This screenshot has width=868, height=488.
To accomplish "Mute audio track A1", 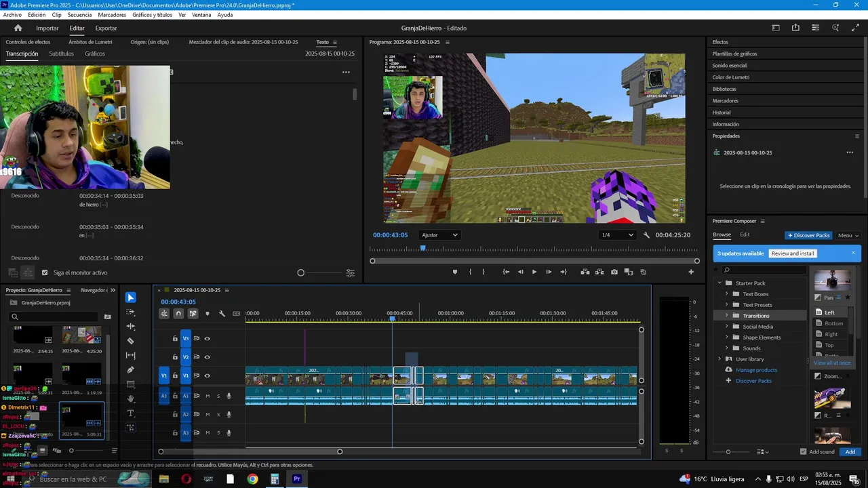I will (208, 396).
